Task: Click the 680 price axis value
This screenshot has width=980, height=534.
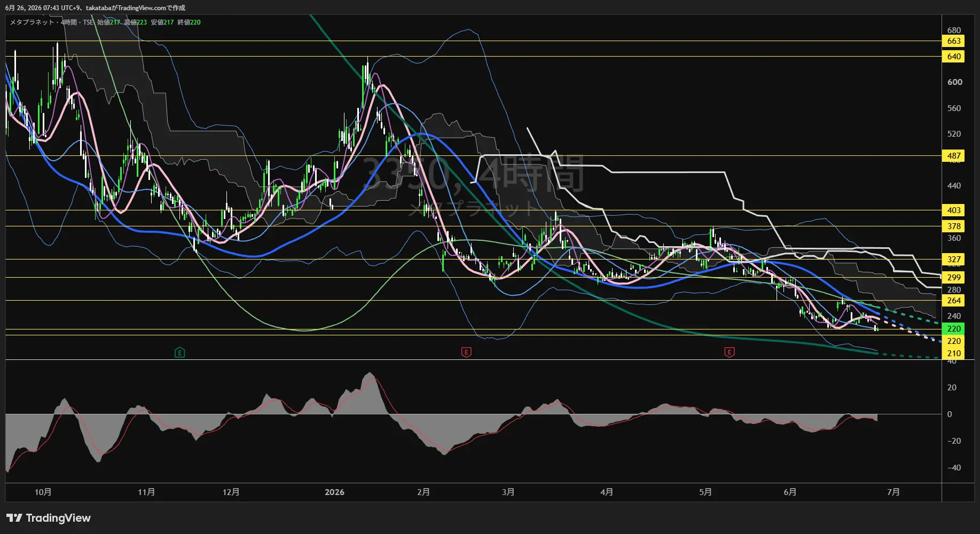Action: point(954,30)
